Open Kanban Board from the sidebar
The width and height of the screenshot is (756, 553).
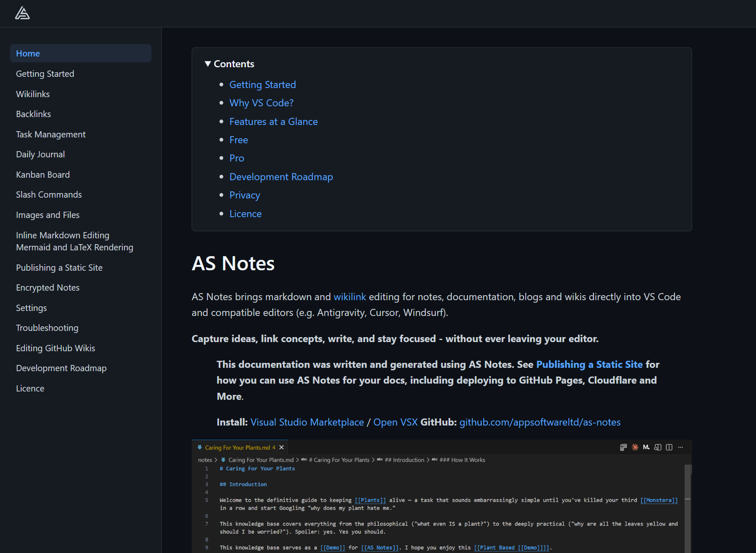[x=43, y=174]
